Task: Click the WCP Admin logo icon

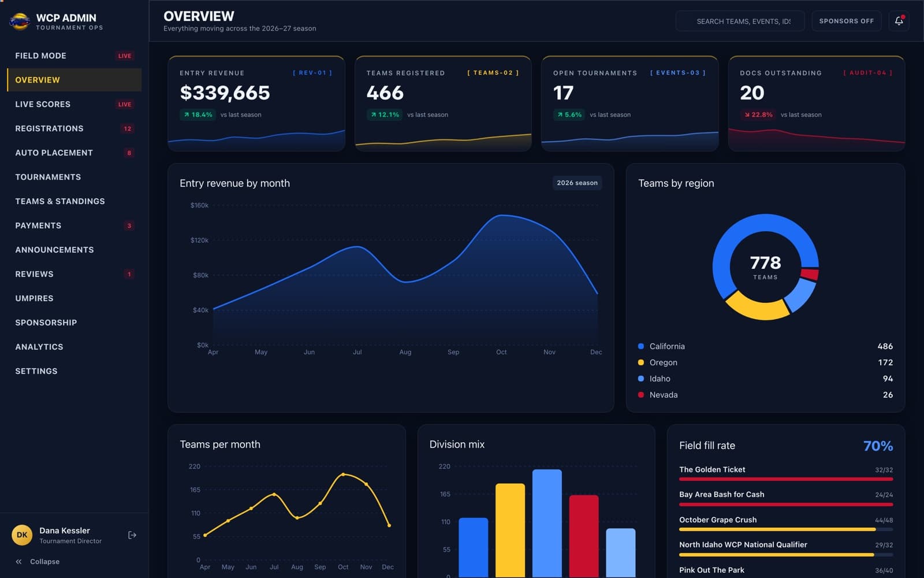Action: 20,21
